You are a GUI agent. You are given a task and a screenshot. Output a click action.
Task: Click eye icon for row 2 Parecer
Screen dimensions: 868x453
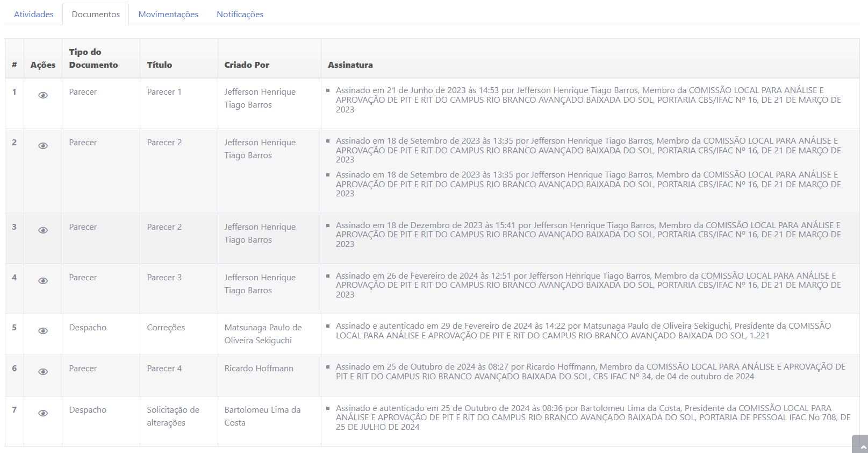pos(43,146)
